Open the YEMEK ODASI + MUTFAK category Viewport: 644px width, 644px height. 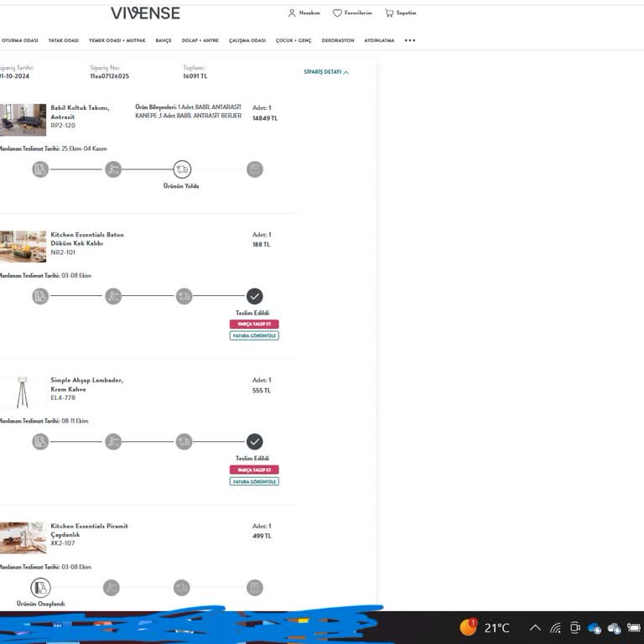(117, 40)
